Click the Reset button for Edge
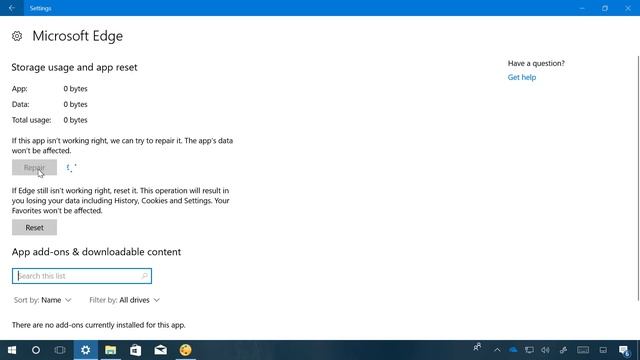The height and width of the screenshot is (360, 640). pyautogui.click(x=34, y=227)
